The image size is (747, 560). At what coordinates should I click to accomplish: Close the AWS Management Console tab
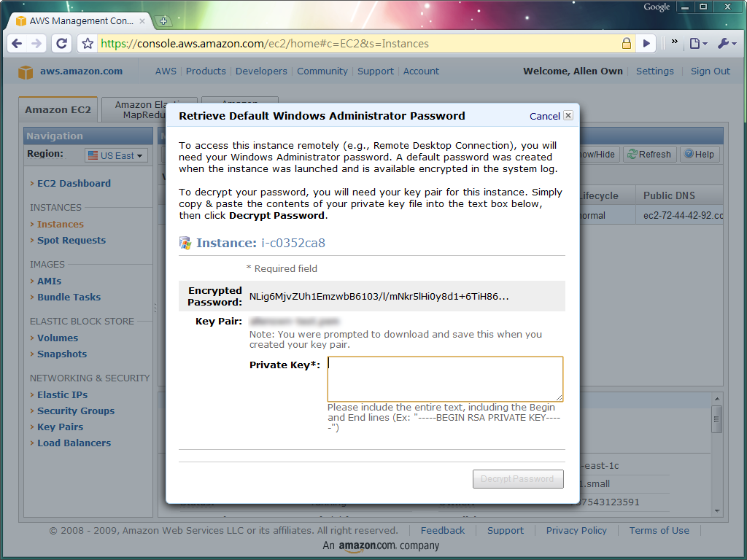point(142,21)
